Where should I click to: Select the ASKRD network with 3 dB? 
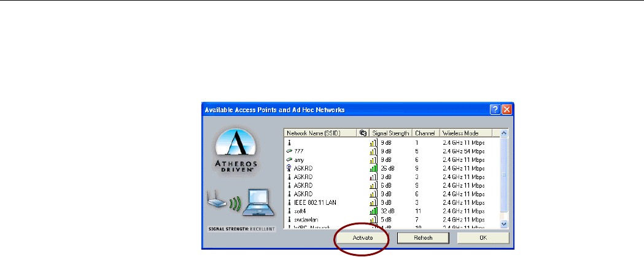pyautogui.click(x=303, y=177)
